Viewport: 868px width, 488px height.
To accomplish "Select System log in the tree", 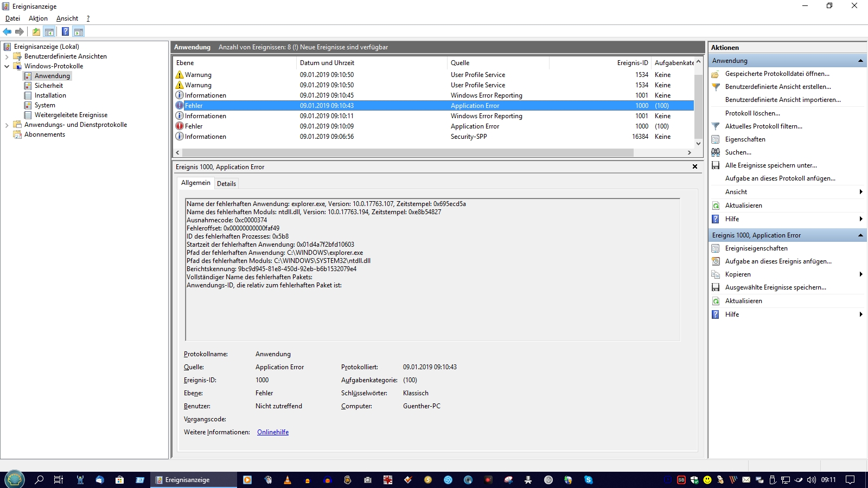I will click(x=45, y=105).
